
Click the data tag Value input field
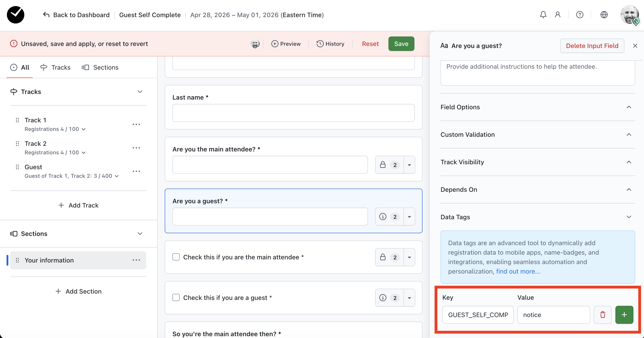pos(553,315)
